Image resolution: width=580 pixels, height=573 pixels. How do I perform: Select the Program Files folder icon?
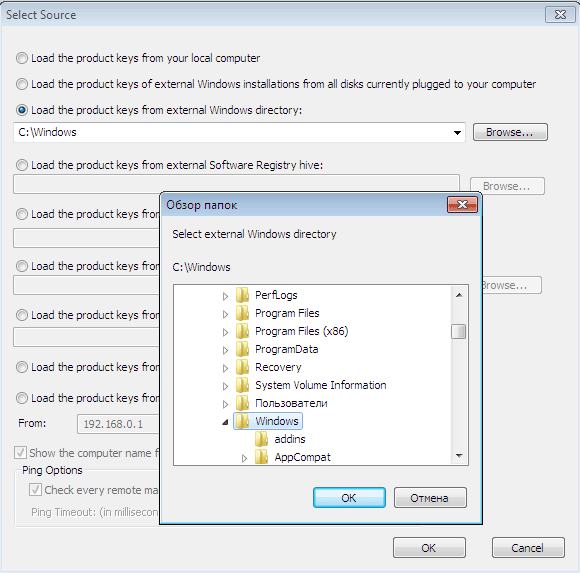click(242, 313)
